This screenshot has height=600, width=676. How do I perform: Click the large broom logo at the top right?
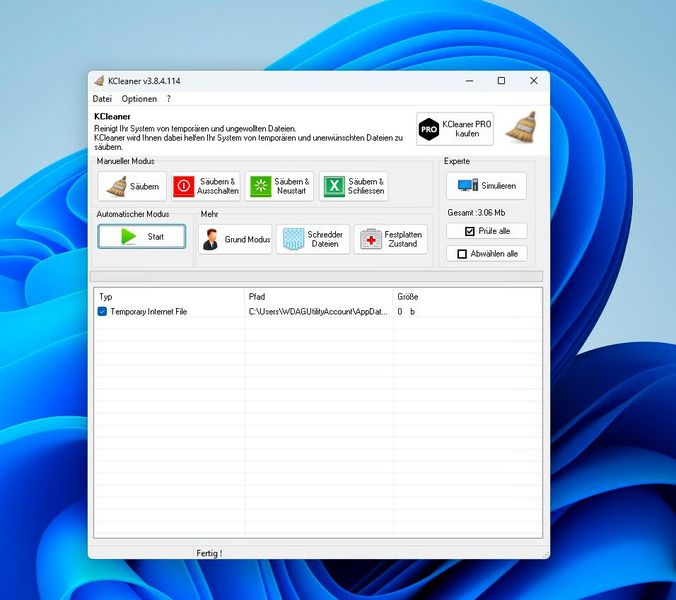[521, 127]
